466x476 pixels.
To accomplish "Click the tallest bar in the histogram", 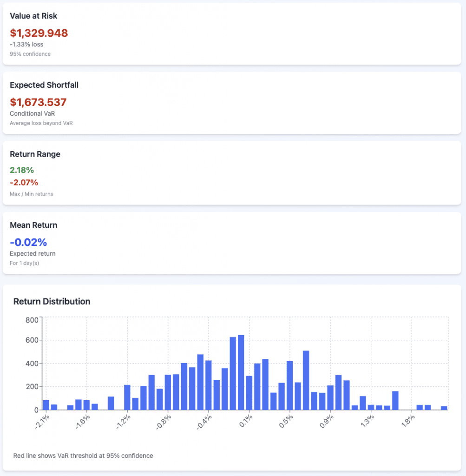I will click(x=241, y=372).
